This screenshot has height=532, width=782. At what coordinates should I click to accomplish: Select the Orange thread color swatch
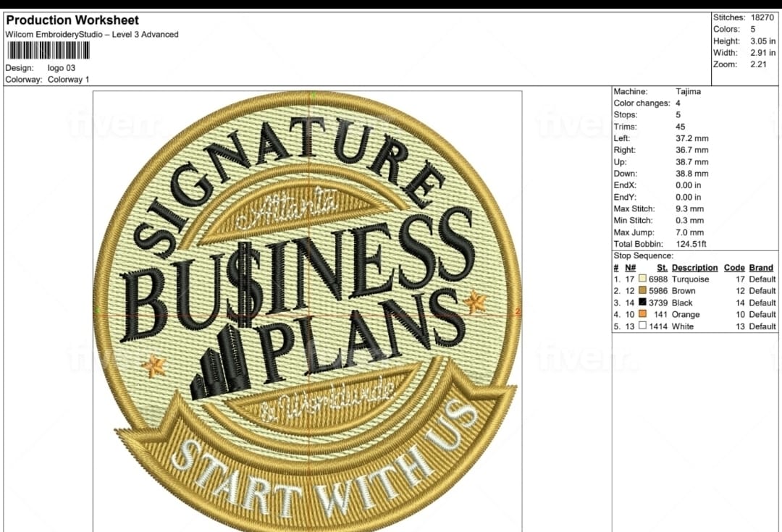642,315
